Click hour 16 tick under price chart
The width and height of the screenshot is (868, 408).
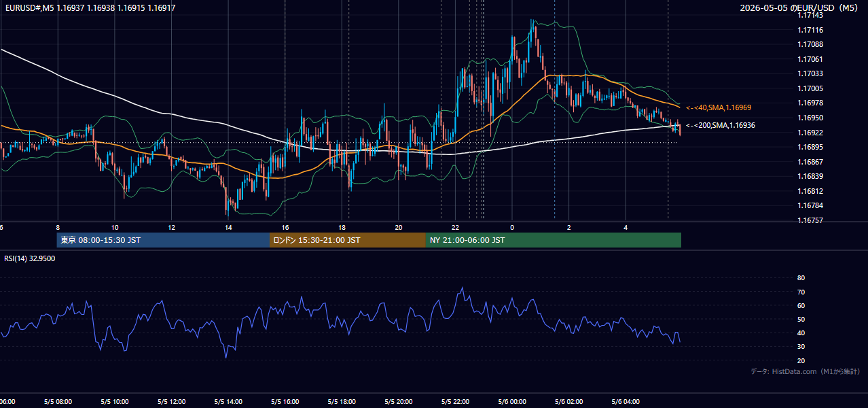coord(285,228)
